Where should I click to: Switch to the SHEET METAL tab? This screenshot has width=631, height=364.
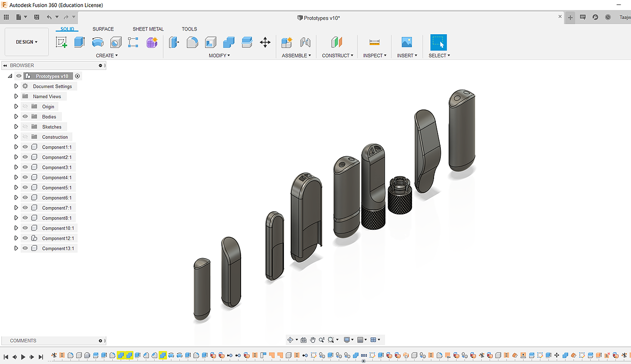(148, 29)
